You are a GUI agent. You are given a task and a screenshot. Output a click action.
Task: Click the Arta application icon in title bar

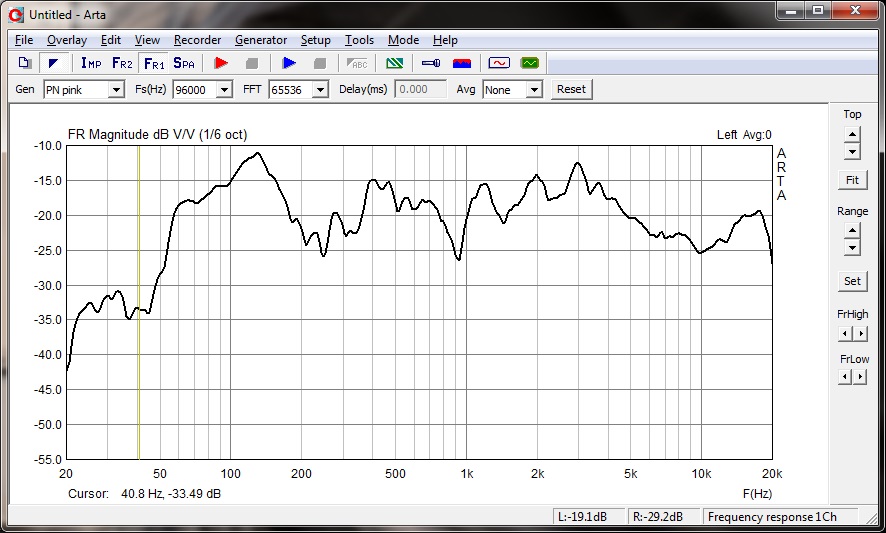pyautogui.click(x=16, y=15)
